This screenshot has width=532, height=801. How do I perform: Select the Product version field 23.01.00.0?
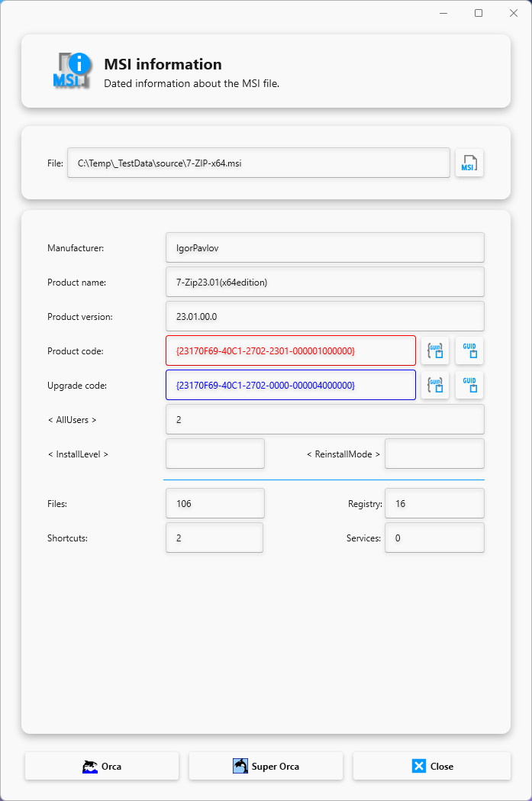[x=324, y=316]
